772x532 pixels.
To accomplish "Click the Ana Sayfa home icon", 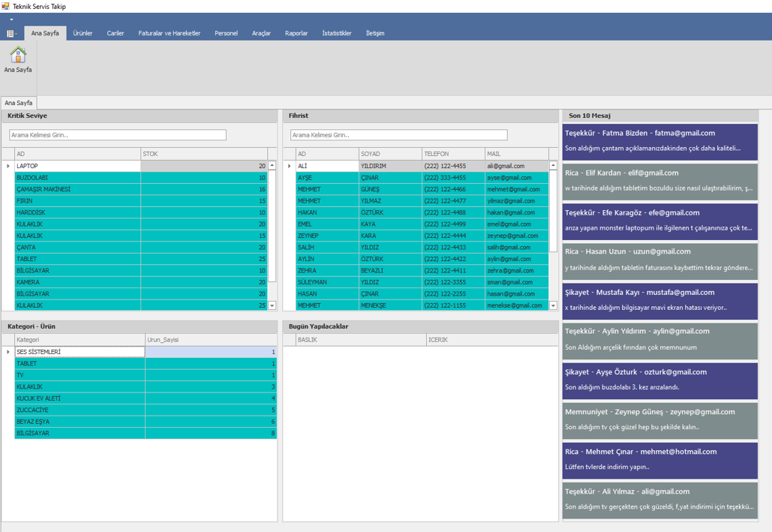I will (x=18, y=56).
